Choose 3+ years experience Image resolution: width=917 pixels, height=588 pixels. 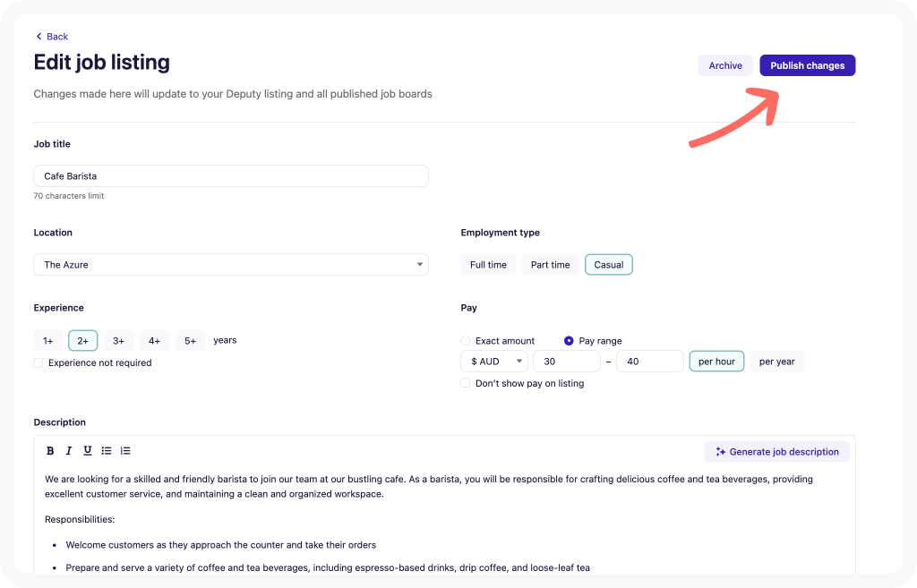(x=119, y=341)
